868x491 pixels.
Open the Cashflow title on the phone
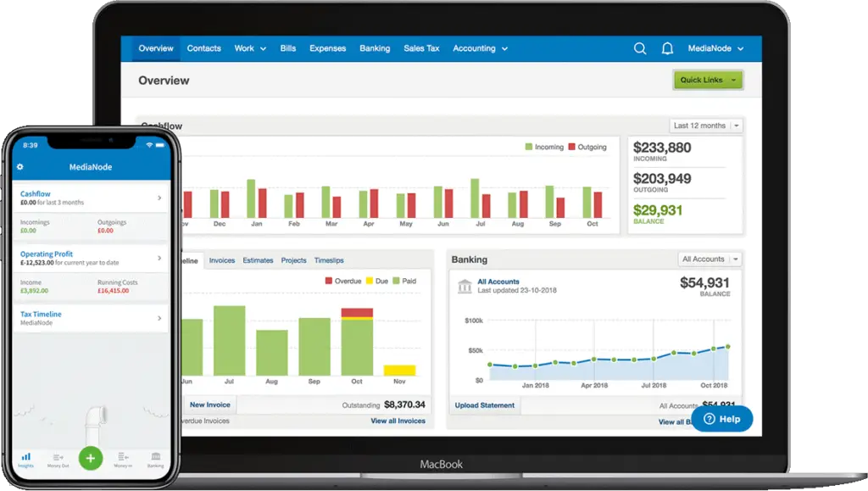click(x=36, y=193)
